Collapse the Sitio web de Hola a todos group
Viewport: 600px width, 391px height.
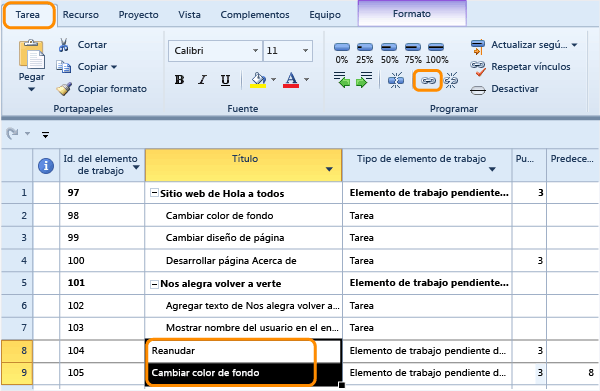(x=154, y=193)
